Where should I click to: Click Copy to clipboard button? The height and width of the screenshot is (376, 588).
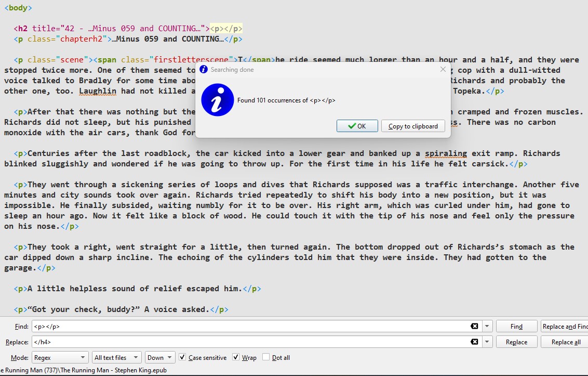pos(413,126)
